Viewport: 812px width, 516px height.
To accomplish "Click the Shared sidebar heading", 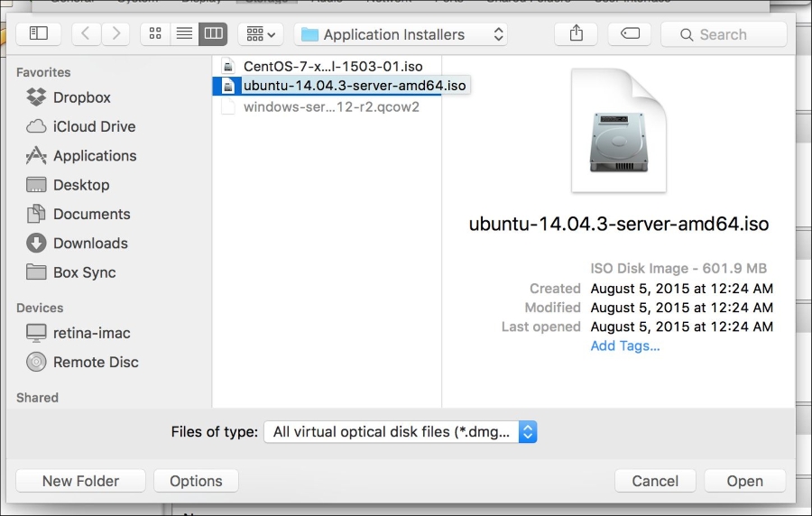I will tap(37, 398).
